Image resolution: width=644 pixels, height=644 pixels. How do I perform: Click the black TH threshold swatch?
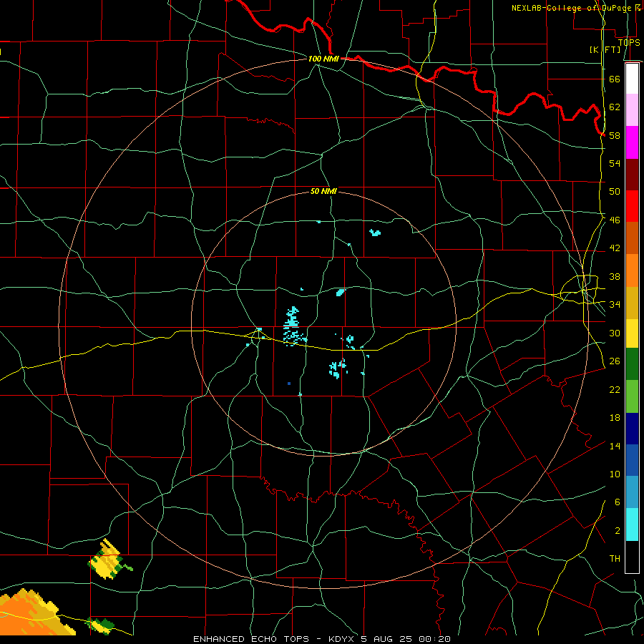click(632, 557)
